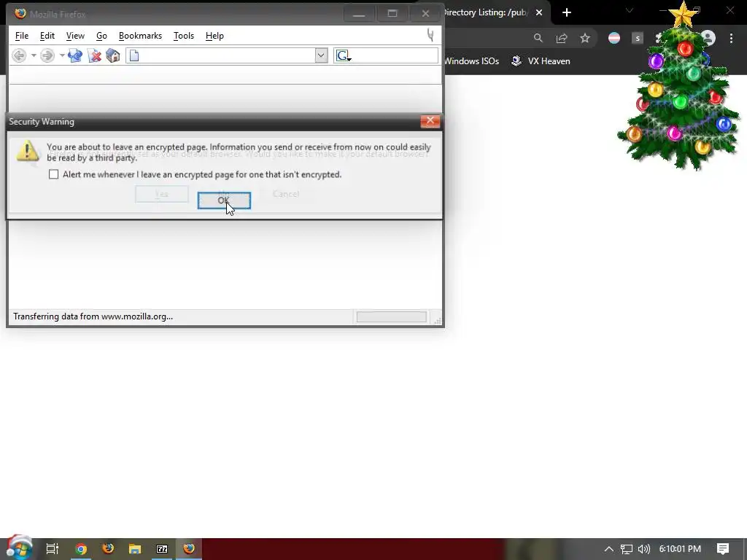
Task: Click OK in the Security Warning dialog
Action: point(224,201)
